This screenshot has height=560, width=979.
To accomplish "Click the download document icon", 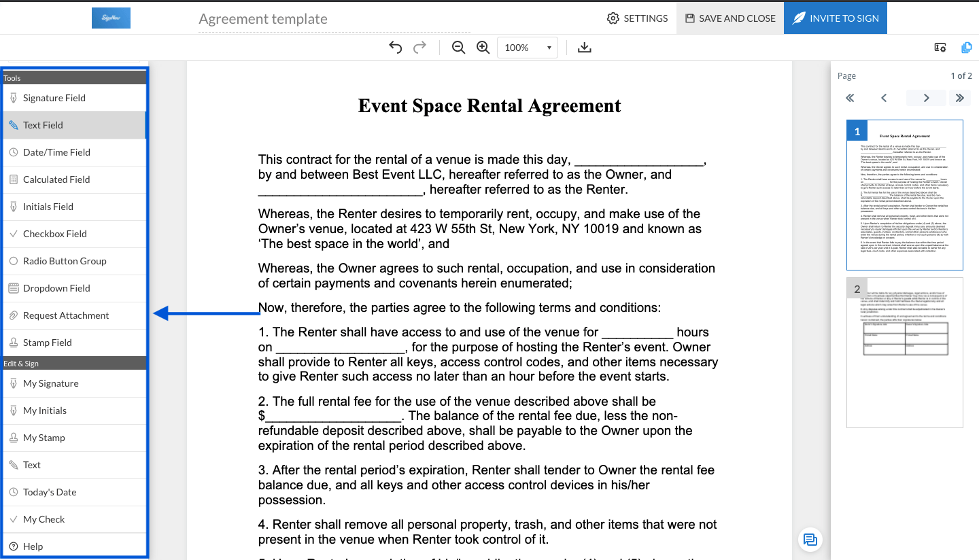I will point(584,47).
